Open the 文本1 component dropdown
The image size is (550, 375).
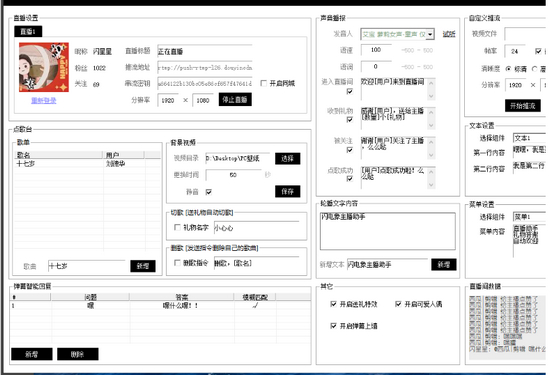pyautogui.click(x=530, y=138)
